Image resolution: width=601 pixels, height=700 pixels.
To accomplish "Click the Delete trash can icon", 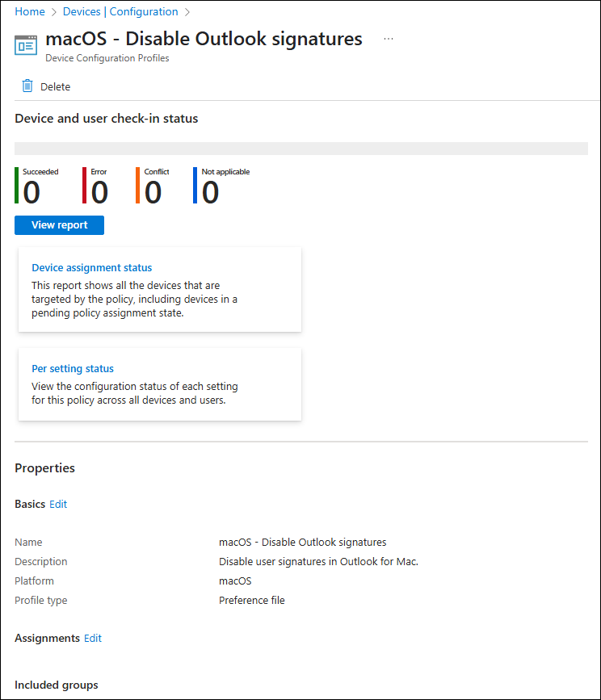I will click(27, 86).
